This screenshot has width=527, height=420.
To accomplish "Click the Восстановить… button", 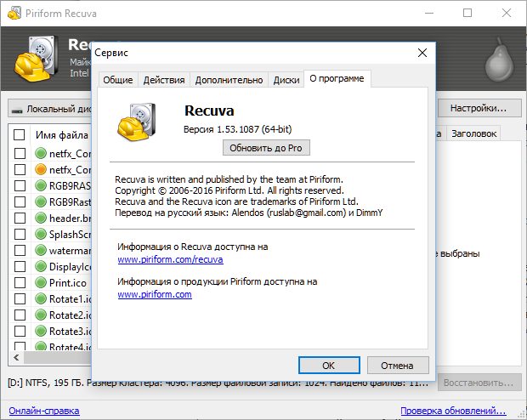I will coord(479,383).
